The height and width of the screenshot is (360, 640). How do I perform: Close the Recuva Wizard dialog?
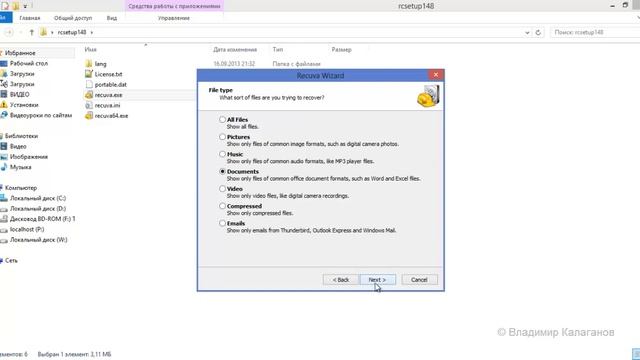(x=436, y=75)
